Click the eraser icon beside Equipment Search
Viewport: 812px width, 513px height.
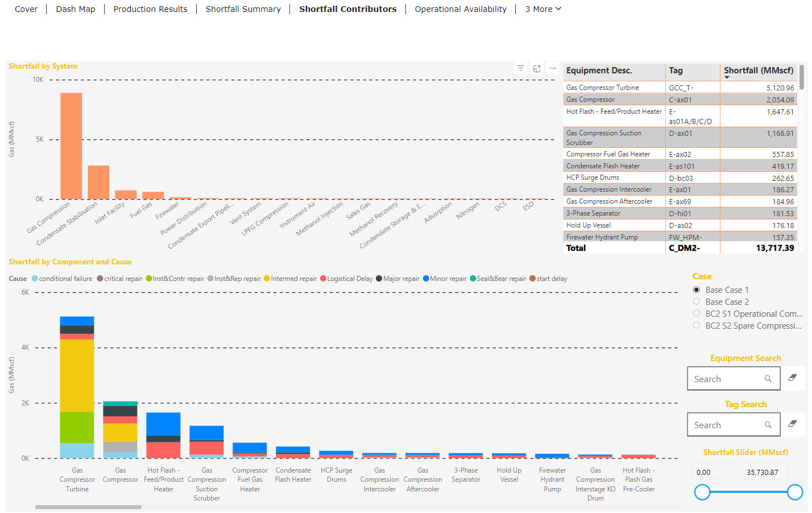792,378
